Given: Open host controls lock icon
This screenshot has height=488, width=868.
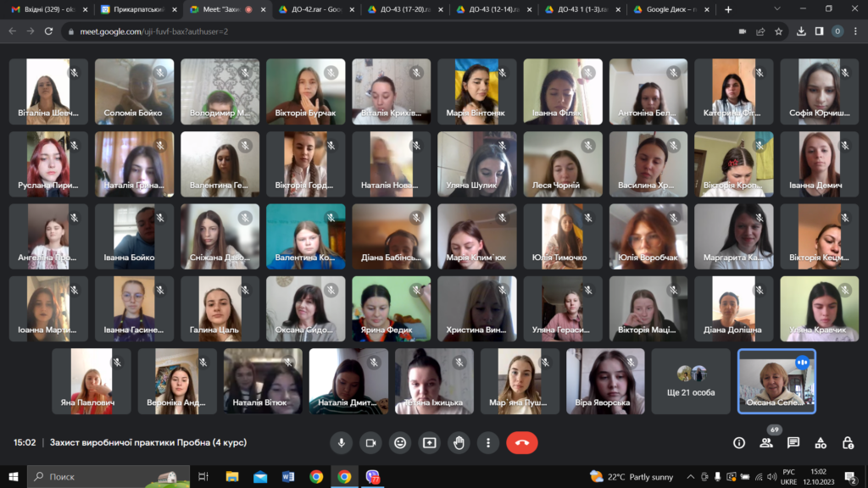Looking at the screenshot, I should [x=848, y=442].
